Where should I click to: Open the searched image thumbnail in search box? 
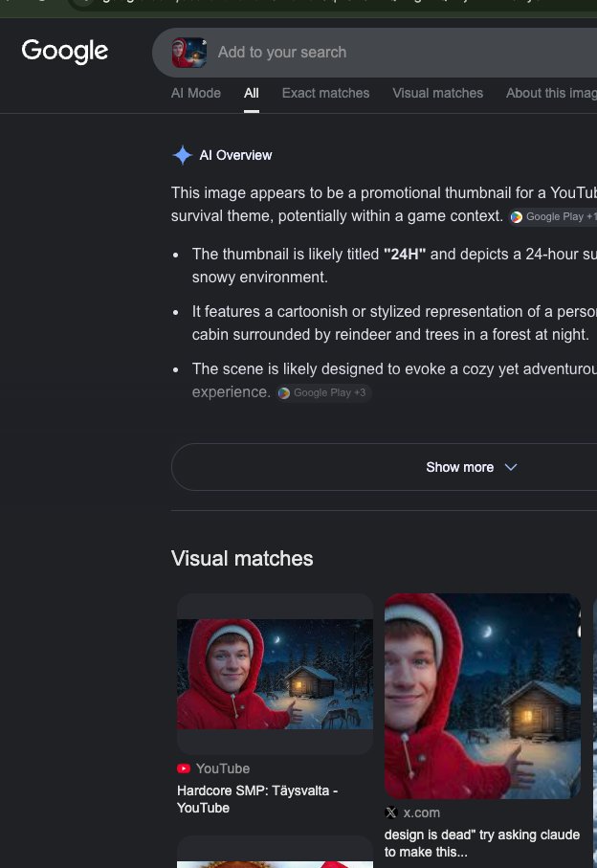coord(189,53)
